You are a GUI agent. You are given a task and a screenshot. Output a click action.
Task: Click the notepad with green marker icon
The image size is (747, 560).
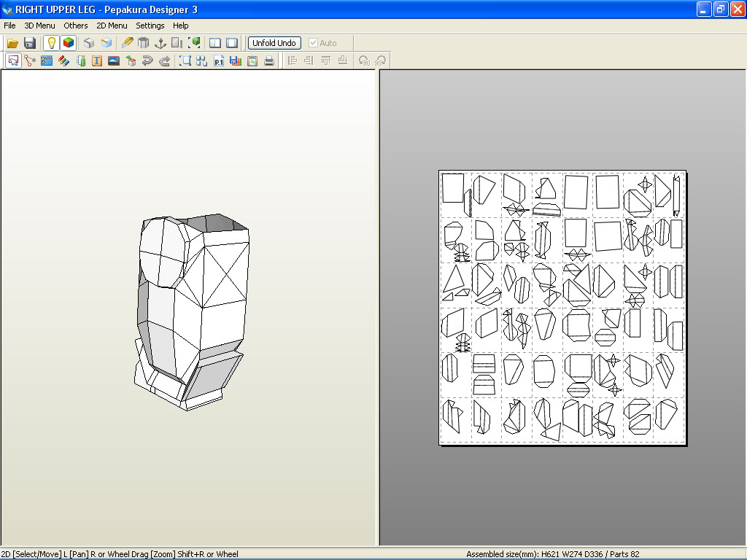[81, 61]
